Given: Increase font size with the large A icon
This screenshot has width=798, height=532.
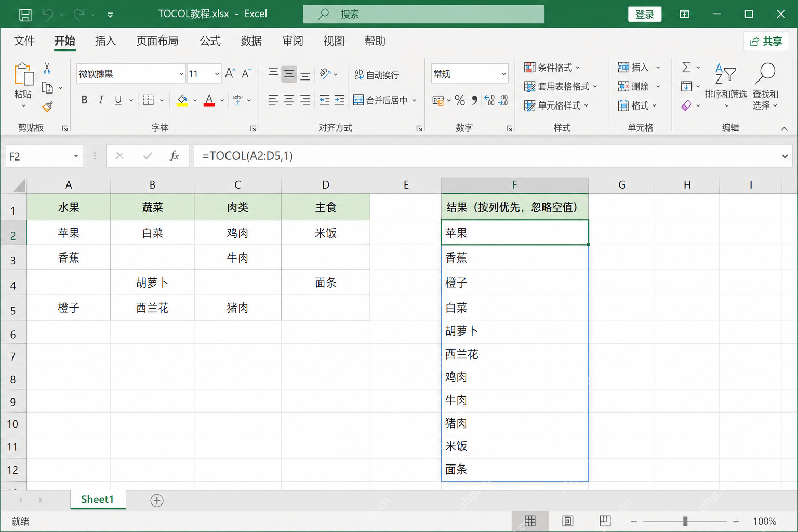Looking at the screenshot, I should (230, 73).
